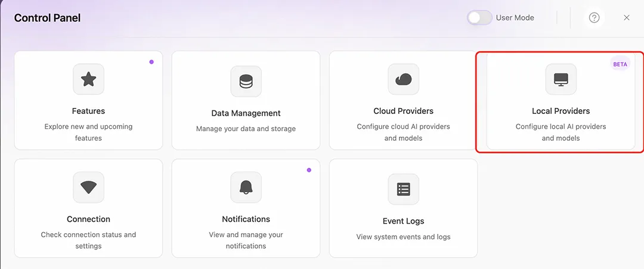Screen dimensions: 644x269
Task: Click the monitor icon for Local Providers
Action: click(561, 79)
